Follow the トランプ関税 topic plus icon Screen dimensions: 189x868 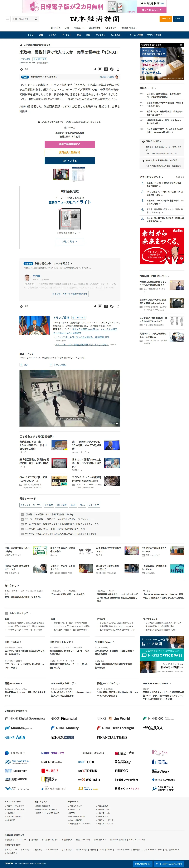pos(51,365)
